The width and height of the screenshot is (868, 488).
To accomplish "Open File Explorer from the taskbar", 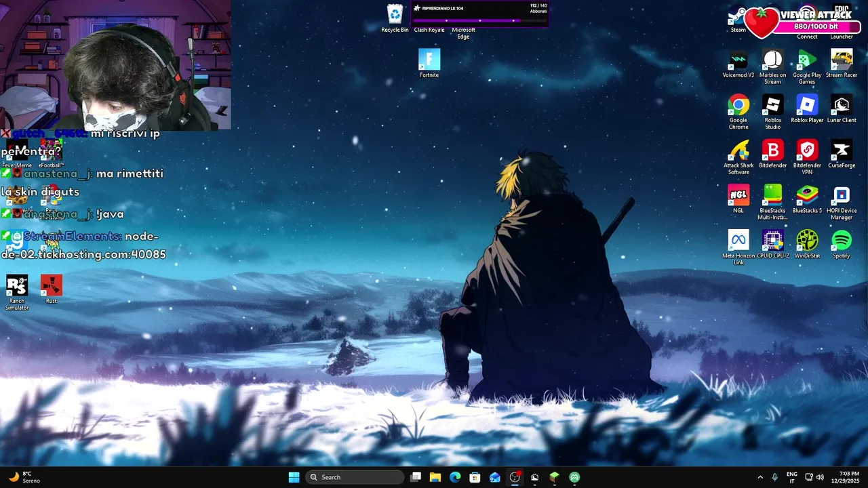I will pyautogui.click(x=435, y=477).
